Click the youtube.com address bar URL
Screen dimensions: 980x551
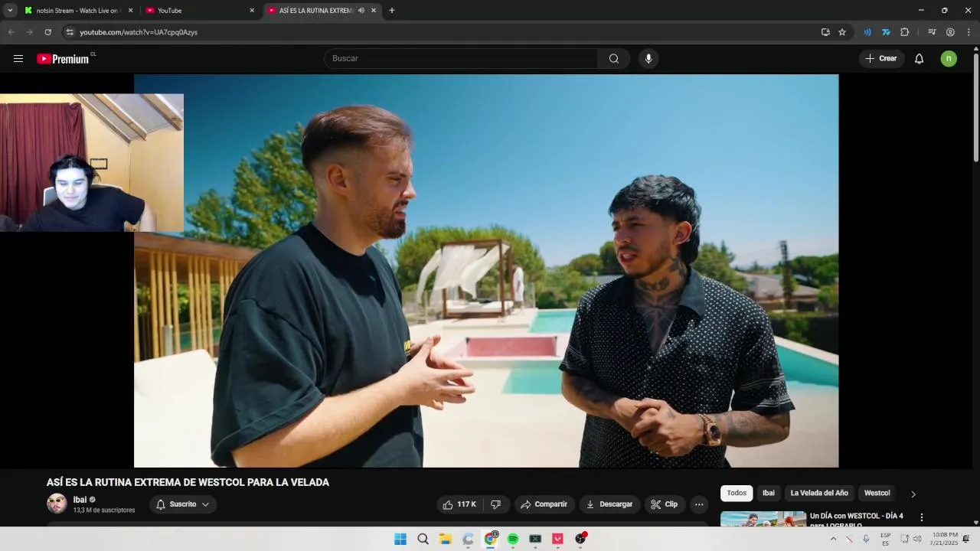click(139, 32)
